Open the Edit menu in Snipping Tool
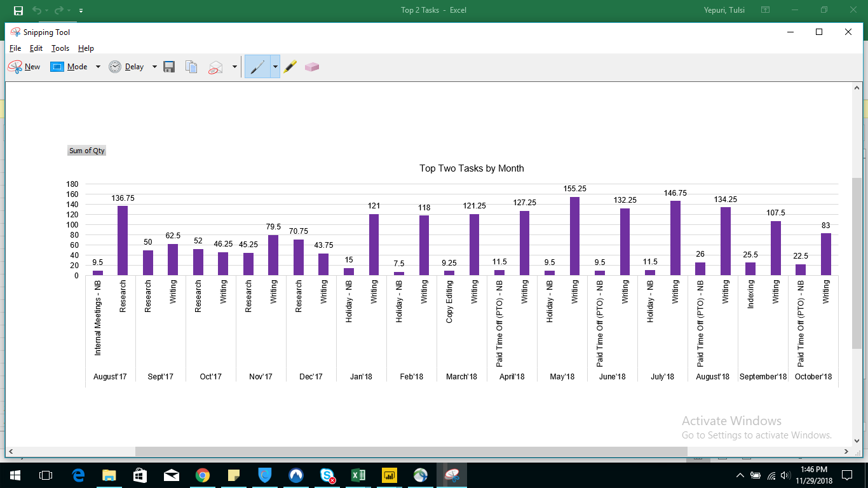This screenshot has width=868, height=488. coord(36,48)
